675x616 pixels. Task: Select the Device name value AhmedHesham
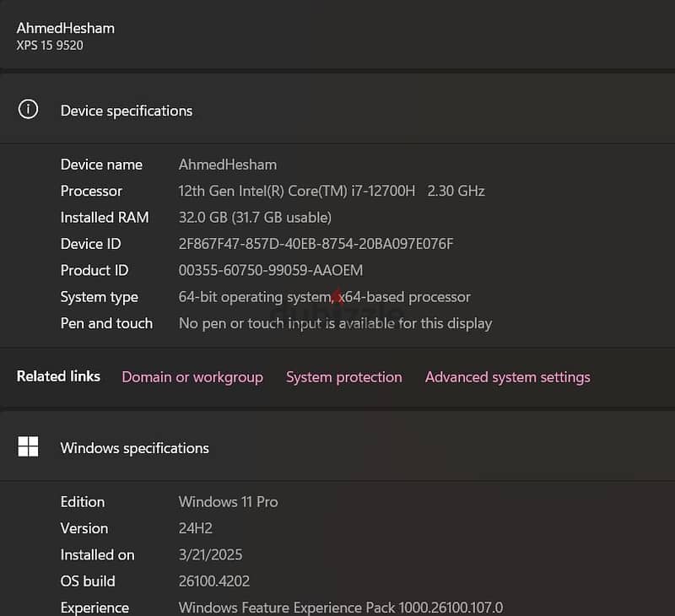pos(228,165)
